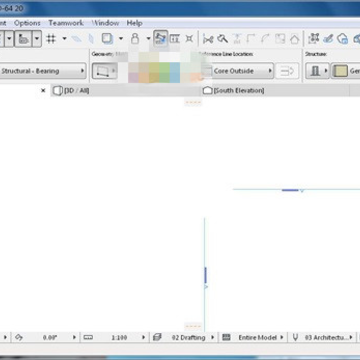Click the orientation angle icon in status bar
Viewport: 360px width, 360px height.
pyautogui.click(x=19, y=337)
